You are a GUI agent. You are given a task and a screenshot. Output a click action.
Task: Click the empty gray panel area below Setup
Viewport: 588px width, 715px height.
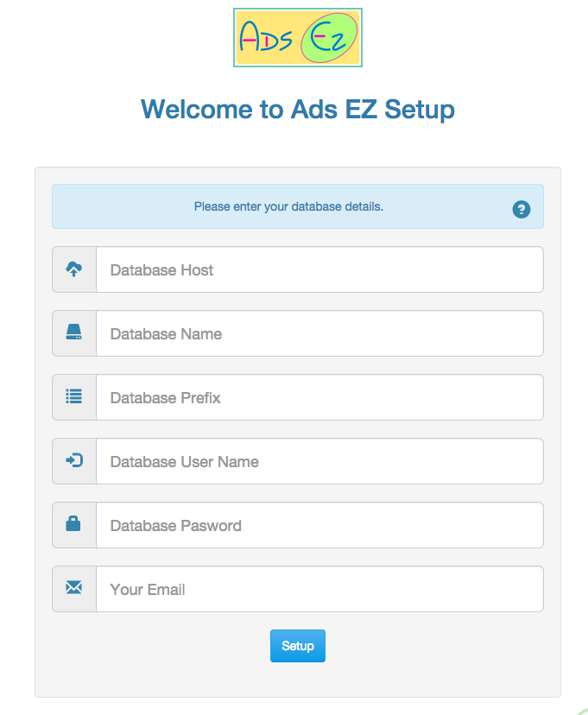298,680
